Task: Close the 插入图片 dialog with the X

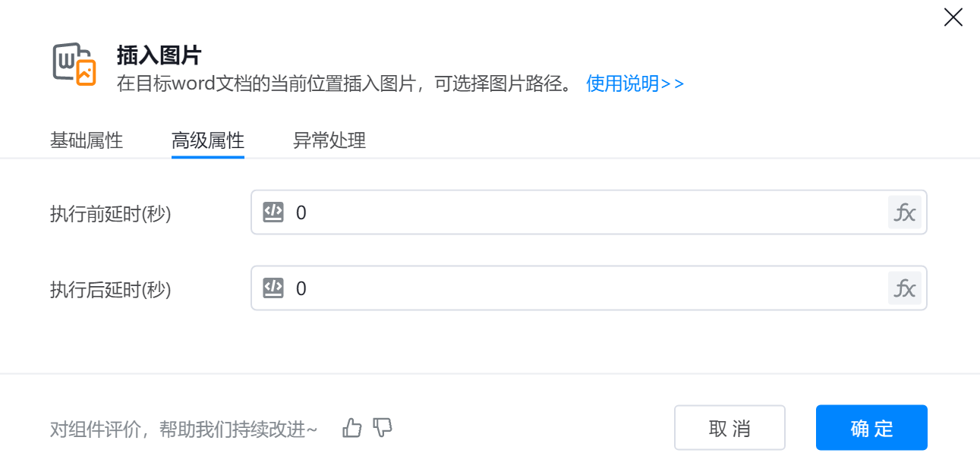Action: pyautogui.click(x=953, y=17)
